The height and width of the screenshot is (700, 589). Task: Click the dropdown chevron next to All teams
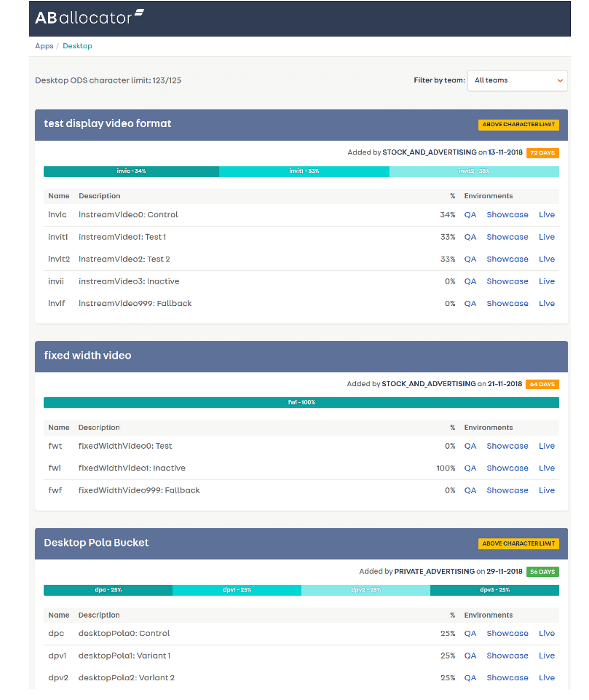click(x=560, y=80)
